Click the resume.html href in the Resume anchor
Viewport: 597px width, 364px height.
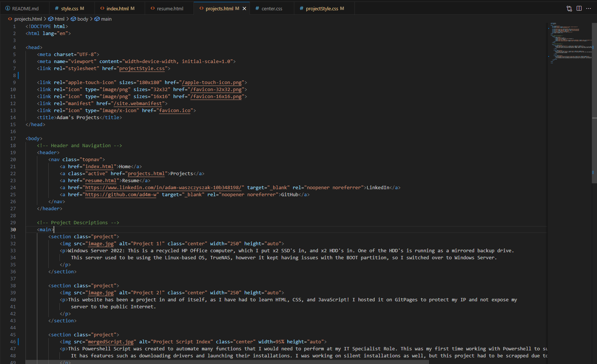point(101,180)
